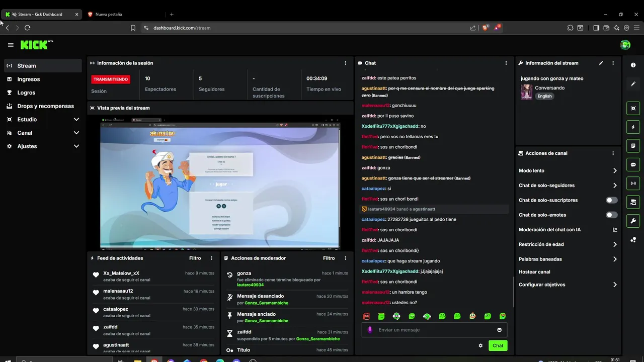Screen dimensions: 644x362
Task: Click username lautaro49934 in moderator actions
Action: pyautogui.click(x=250, y=285)
